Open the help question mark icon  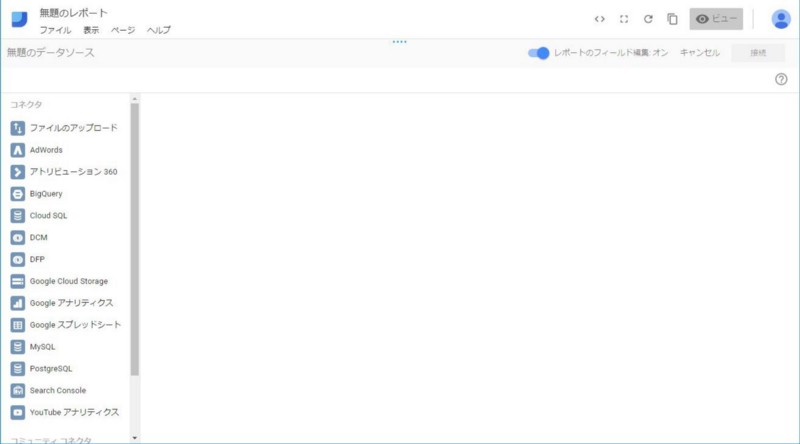[781, 79]
